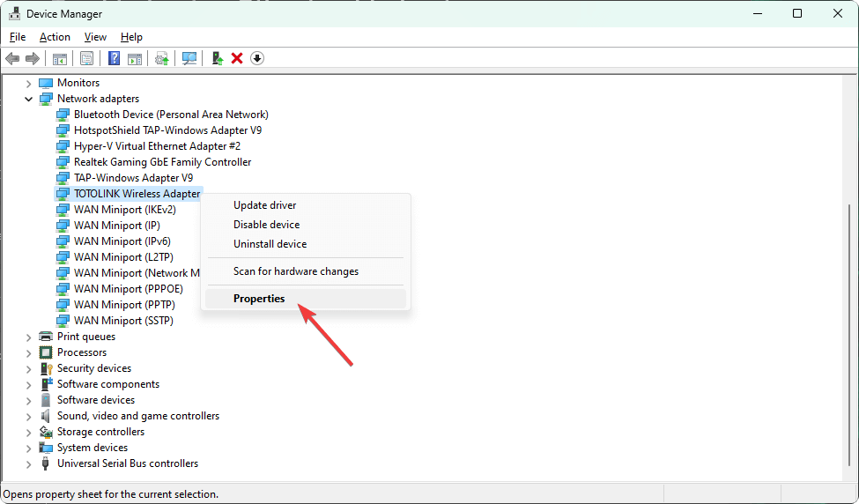The height and width of the screenshot is (504, 859).
Task: Choose Disable device from context menu
Action: [x=306, y=225]
